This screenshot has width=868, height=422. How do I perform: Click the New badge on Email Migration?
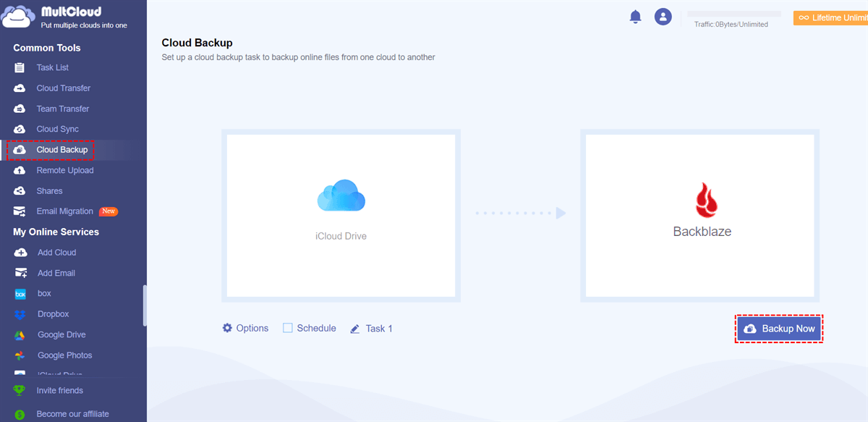[109, 211]
